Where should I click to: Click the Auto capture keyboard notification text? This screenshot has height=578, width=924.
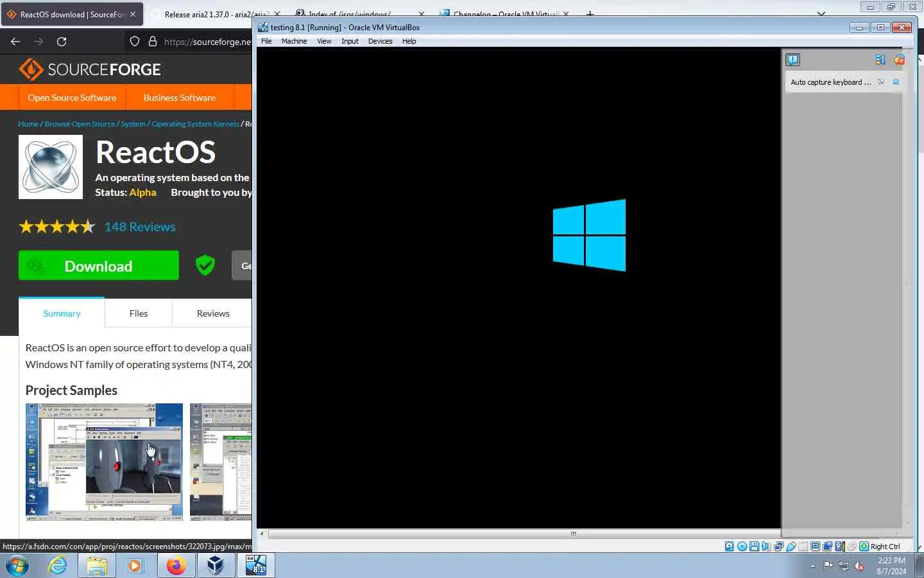coord(831,82)
